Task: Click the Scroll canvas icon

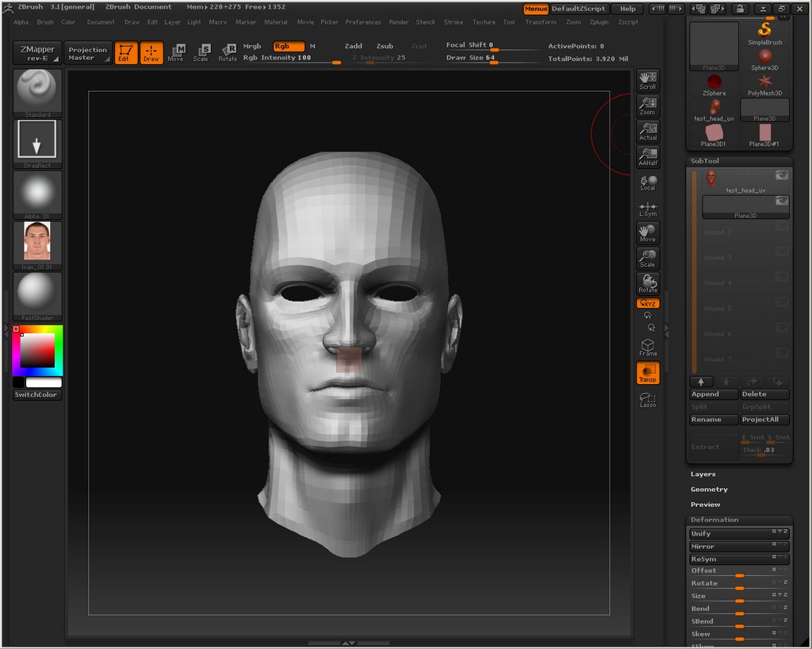Action: pos(648,80)
